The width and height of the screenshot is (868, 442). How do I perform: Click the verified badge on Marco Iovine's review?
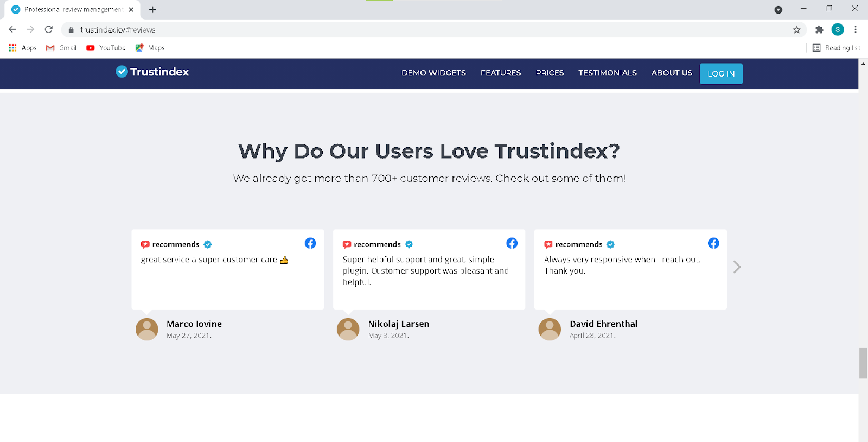point(208,244)
